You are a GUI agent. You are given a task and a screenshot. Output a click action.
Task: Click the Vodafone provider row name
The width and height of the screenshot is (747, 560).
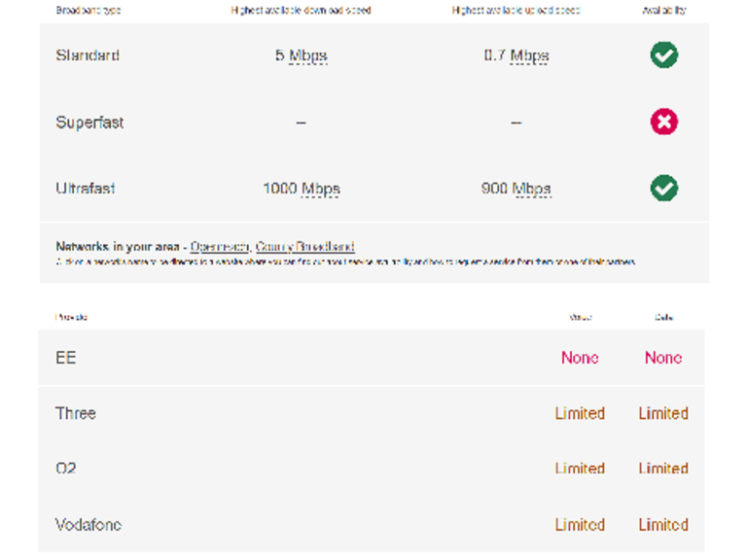click(x=89, y=525)
